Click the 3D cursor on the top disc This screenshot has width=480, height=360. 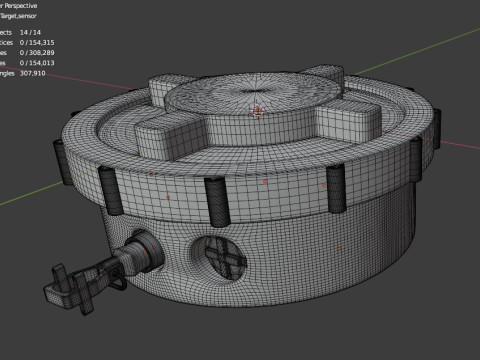click(258, 111)
